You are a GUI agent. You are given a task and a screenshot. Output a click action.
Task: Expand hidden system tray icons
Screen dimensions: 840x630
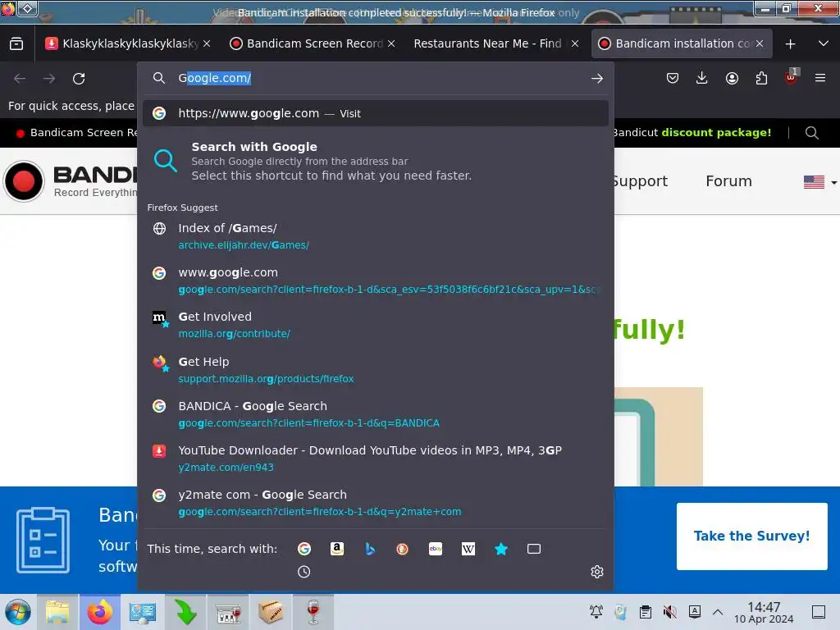(718, 612)
